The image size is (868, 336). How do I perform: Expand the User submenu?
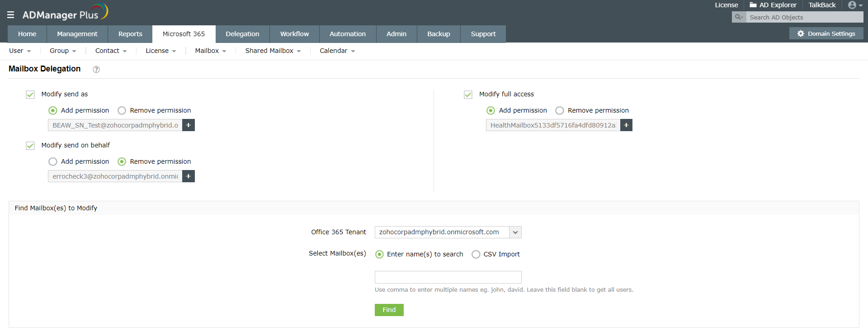click(20, 51)
